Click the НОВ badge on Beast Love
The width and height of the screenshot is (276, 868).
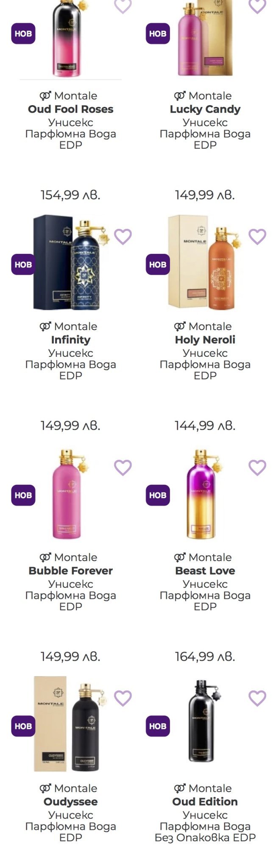158,495
